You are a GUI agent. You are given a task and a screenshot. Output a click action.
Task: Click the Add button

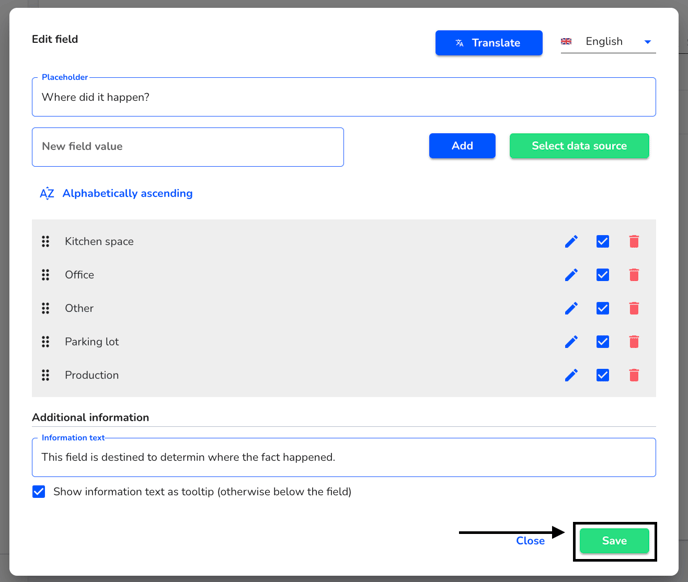(x=462, y=146)
